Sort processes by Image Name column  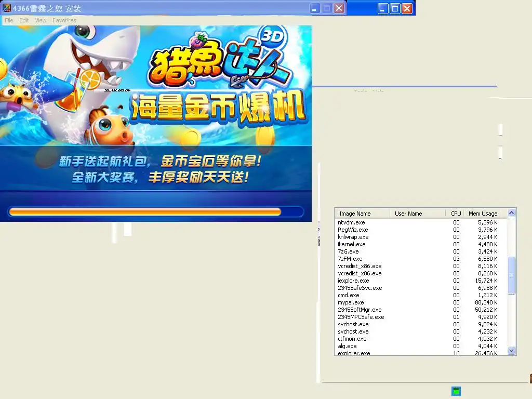coord(362,214)
